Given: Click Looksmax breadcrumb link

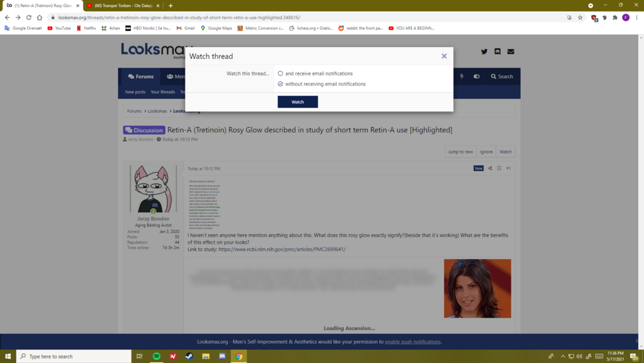Looking at the screenshot, I should click(157, 111).
